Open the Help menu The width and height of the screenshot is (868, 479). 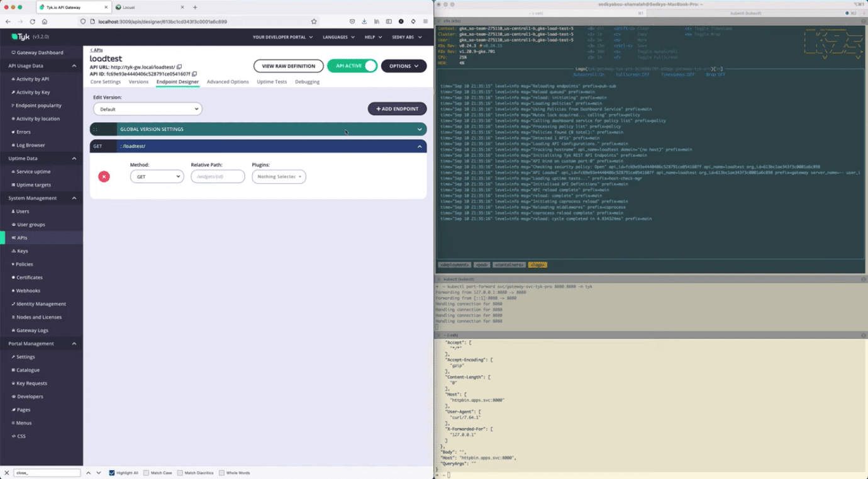coord(373,37)
